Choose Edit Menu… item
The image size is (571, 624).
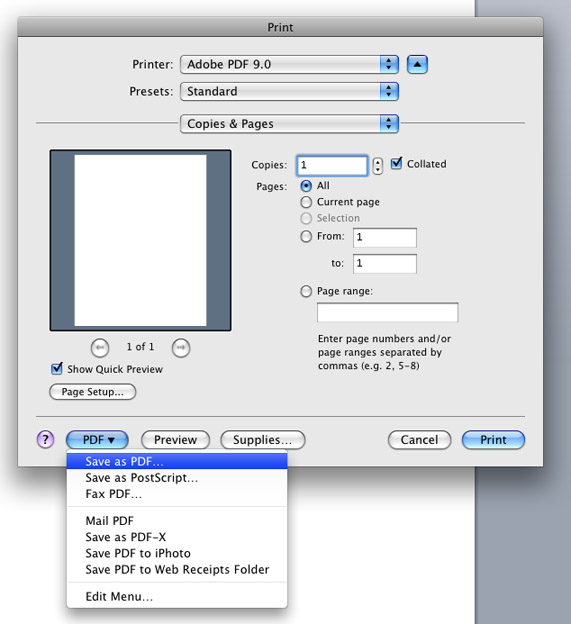[177, 597]
